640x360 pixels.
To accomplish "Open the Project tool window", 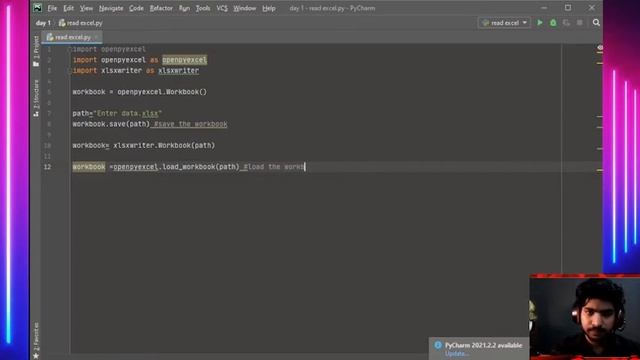I will pos(36,51).
